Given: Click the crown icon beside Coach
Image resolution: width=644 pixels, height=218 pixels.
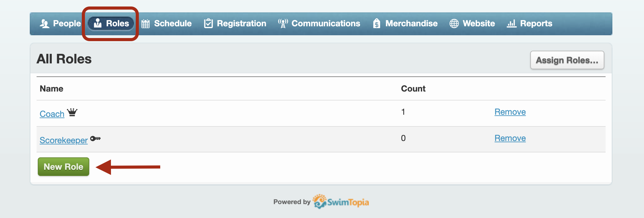Looking at the screenshot, I should tap(72, 112).
